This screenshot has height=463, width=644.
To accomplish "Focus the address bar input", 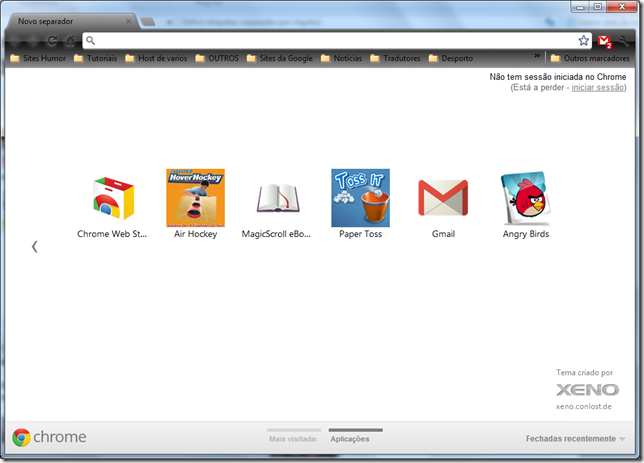I will [x=336, y=40].
